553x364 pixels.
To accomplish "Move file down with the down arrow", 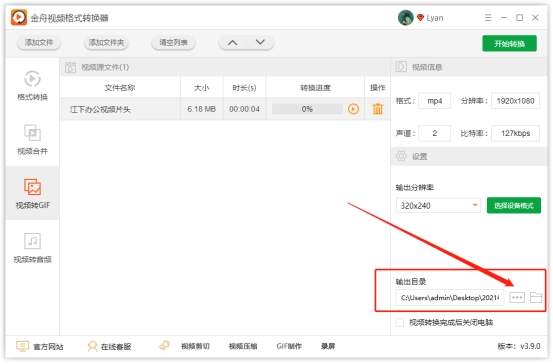I will [x=260, y=42].
